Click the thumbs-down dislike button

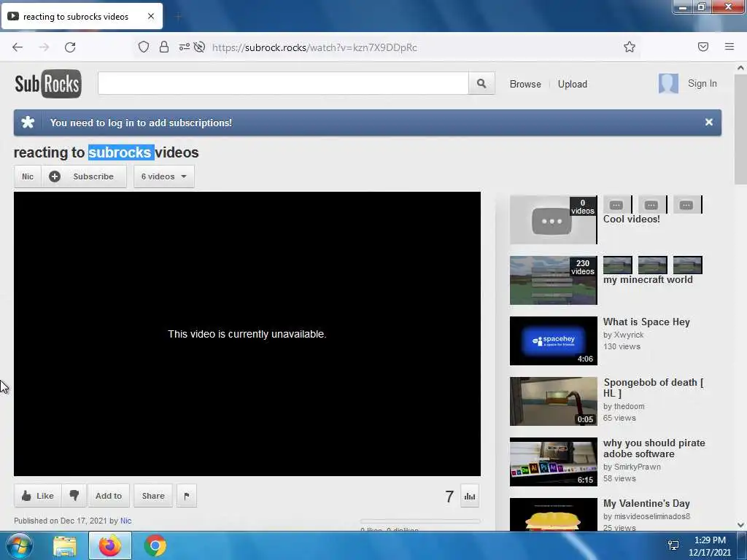pyautogui.click(x=74, y=496)
